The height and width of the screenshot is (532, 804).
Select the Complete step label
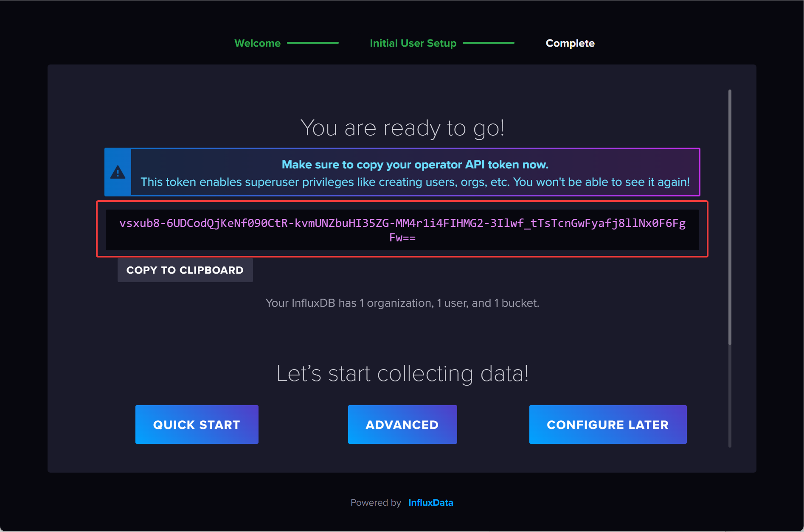(570, 43)
